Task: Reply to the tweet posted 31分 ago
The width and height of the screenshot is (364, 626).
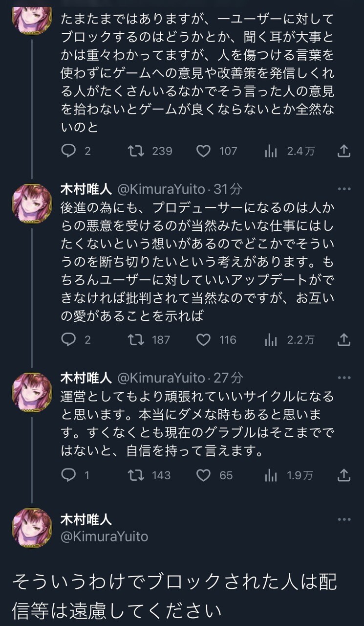Action: (x=68, y=339)
